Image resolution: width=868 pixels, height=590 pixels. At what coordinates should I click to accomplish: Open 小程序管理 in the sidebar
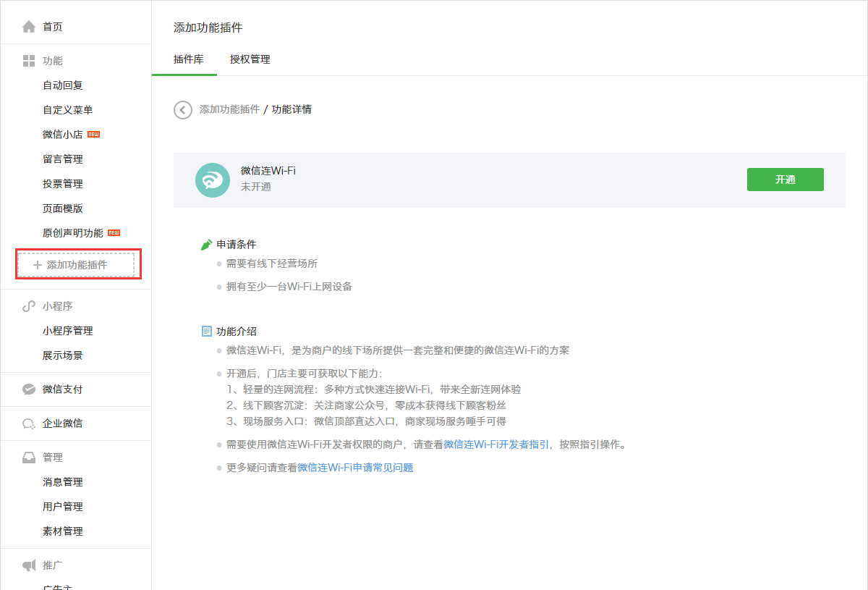click(x=68, y=331)
